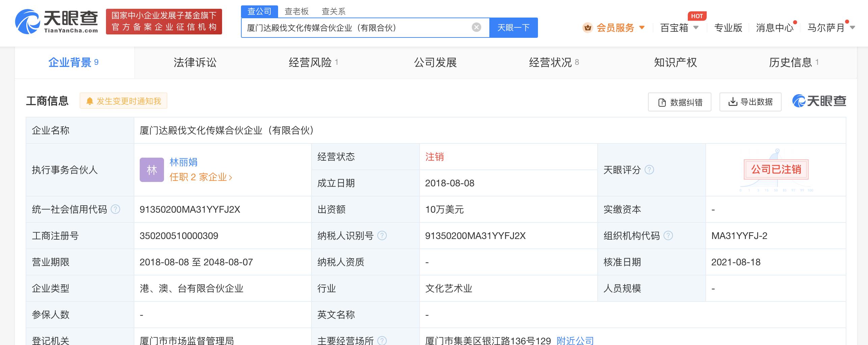Image resolution: width=868 pixels, height=345 pixels.
Task: Click help icon beside 组织机构代码
Action: [x=668, y=236]
